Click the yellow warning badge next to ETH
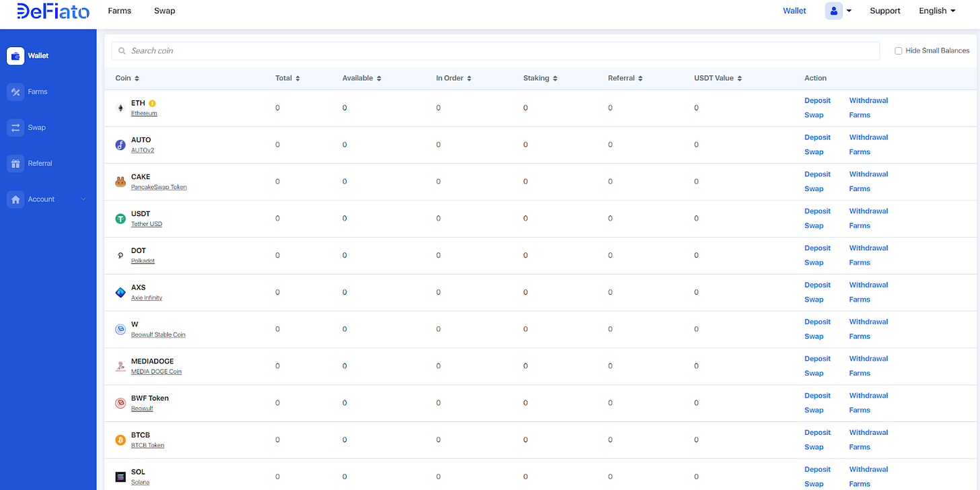Viewport: 980px width, 490px height. pyautogui.click(x=152, y=103)
